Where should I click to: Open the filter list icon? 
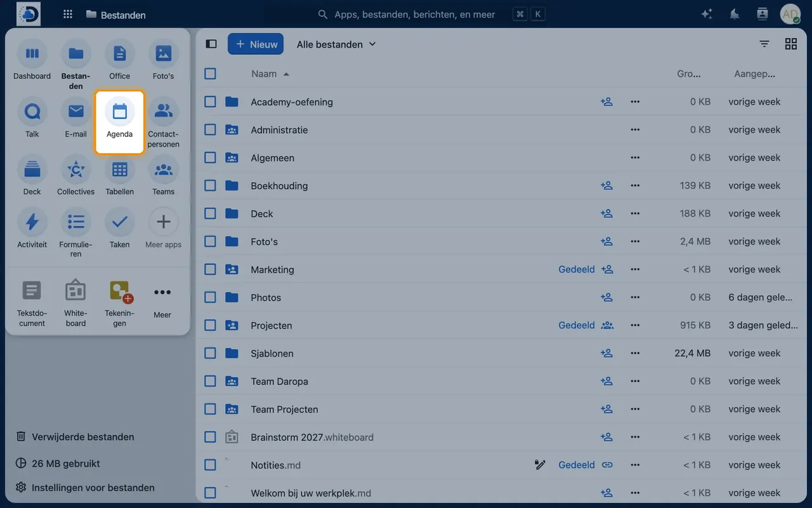click(764, 44)
